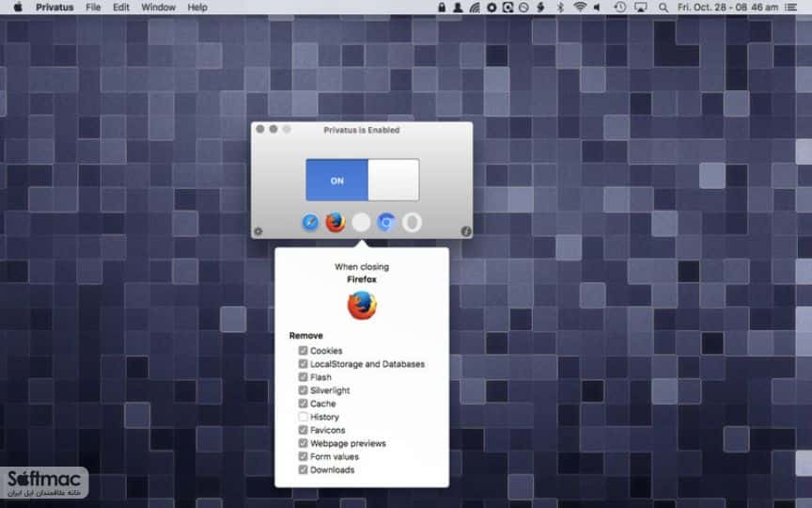Open the volume control menu bar icon
Viewport: 812px width, 508px height.
pos(598,8)
